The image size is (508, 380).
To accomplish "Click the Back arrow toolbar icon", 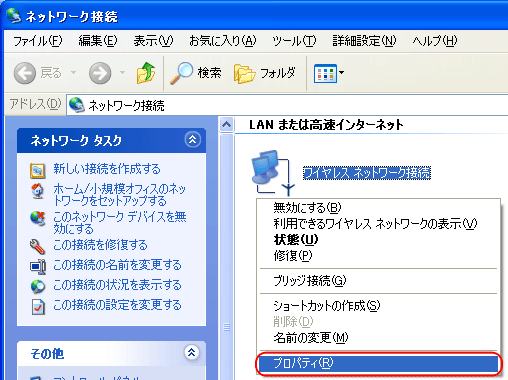I will (25, 73).
